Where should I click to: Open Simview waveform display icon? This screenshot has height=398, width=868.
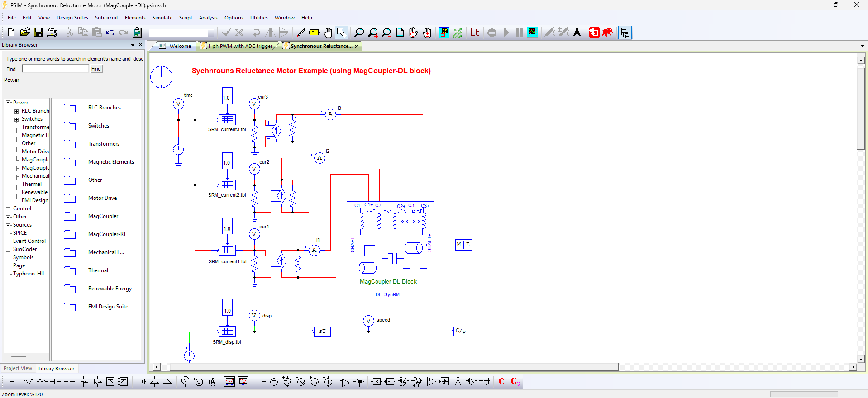[532, 33]
